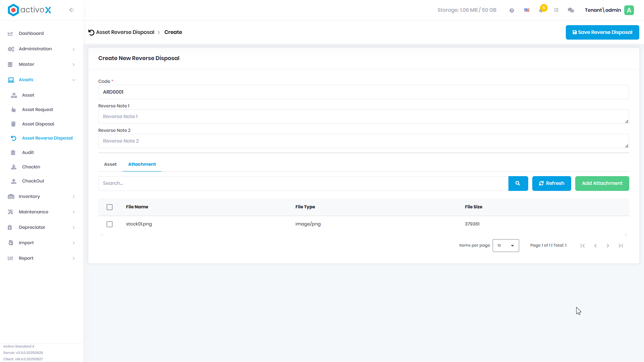Click the activoX logo
This screenshot has width=644, height=362.
(x=30, y=10)
